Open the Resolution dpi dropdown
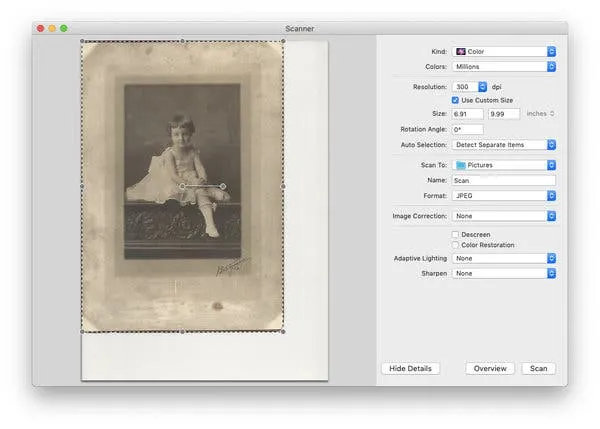Screen dimensions: 600x429 click(469, 87)
